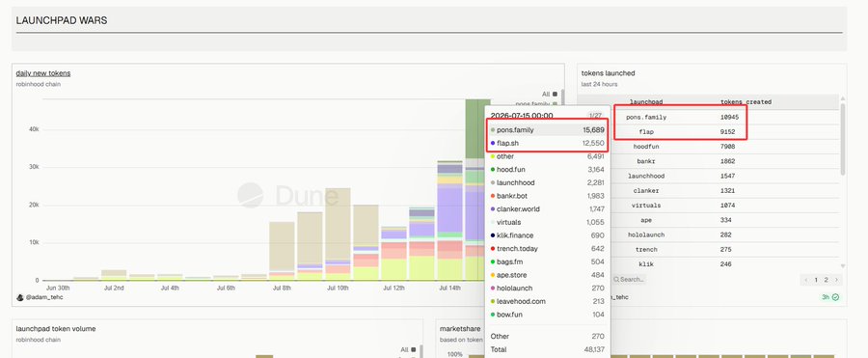Screen dimensions: 868x358
Task: Click the next page chevron in table pagination
Action: (x=836, y=280)
